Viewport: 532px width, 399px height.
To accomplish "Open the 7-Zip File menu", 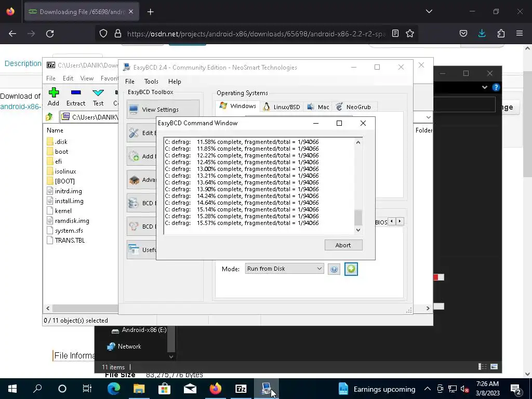I will (51, 78).
